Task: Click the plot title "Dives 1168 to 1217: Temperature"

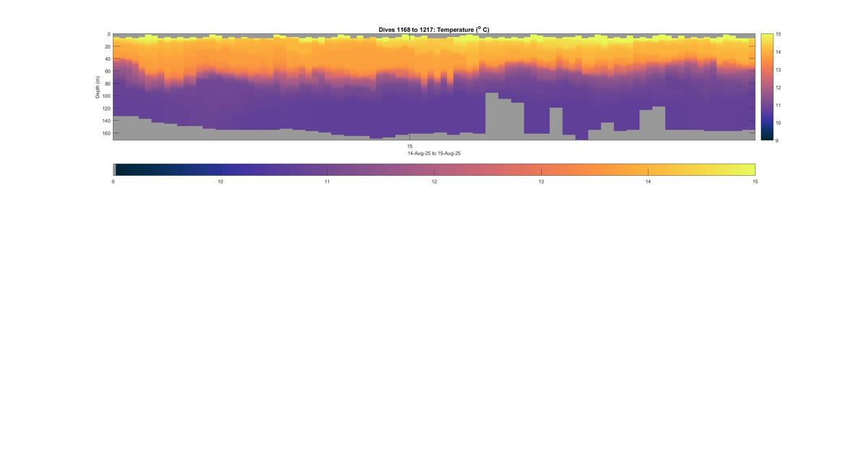Action: tap(434, 30)
